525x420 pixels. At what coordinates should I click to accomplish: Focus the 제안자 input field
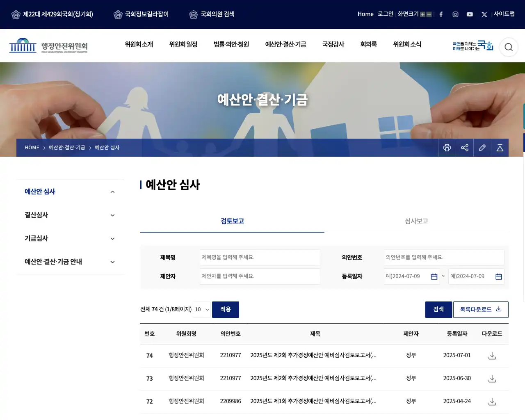260,276
